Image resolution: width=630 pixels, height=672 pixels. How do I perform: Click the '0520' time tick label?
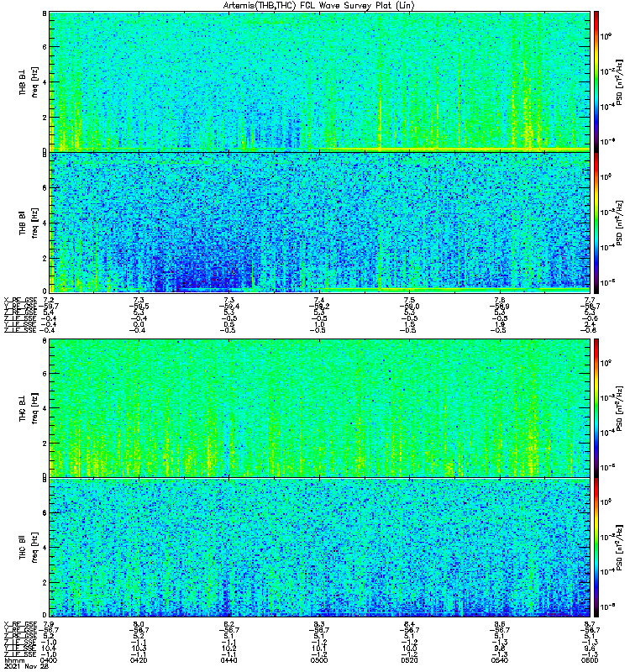pos(409,660)
